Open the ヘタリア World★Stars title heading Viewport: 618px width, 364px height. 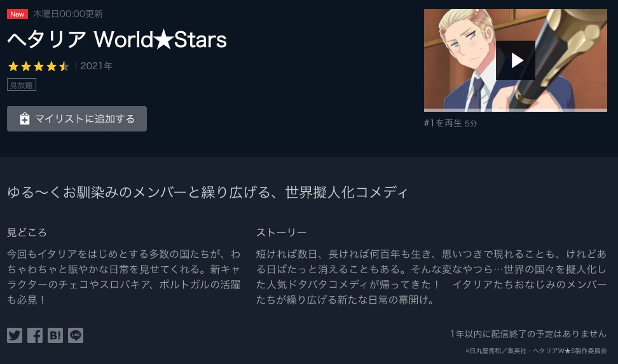point(117,39)
